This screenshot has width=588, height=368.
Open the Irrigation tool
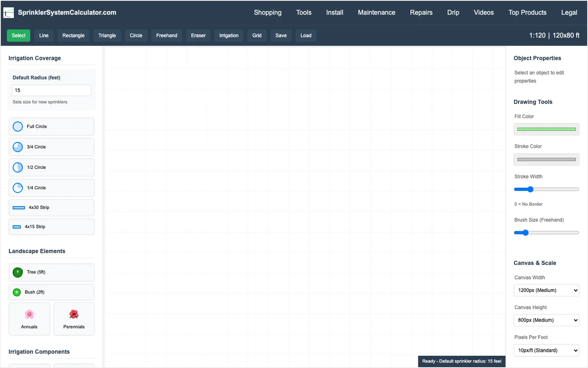(229, 35)
